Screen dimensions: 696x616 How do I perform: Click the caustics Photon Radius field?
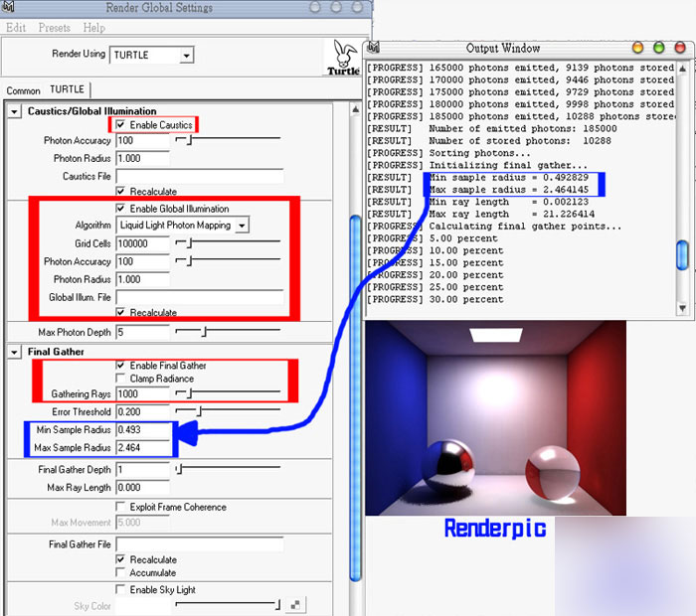142,158
